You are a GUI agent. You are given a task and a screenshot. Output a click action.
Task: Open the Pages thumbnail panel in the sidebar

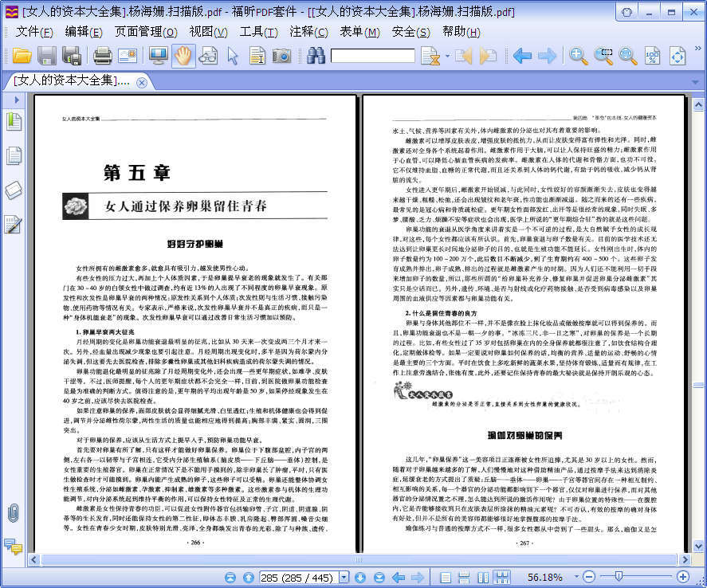(x=14, y=155)
